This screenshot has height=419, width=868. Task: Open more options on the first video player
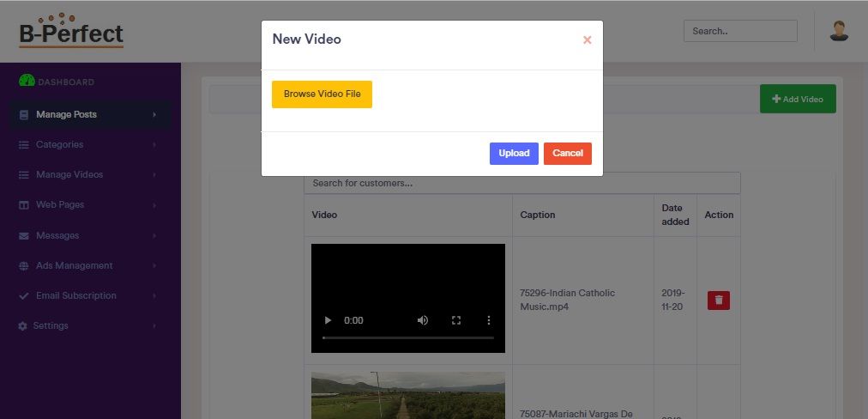[489, 320]
